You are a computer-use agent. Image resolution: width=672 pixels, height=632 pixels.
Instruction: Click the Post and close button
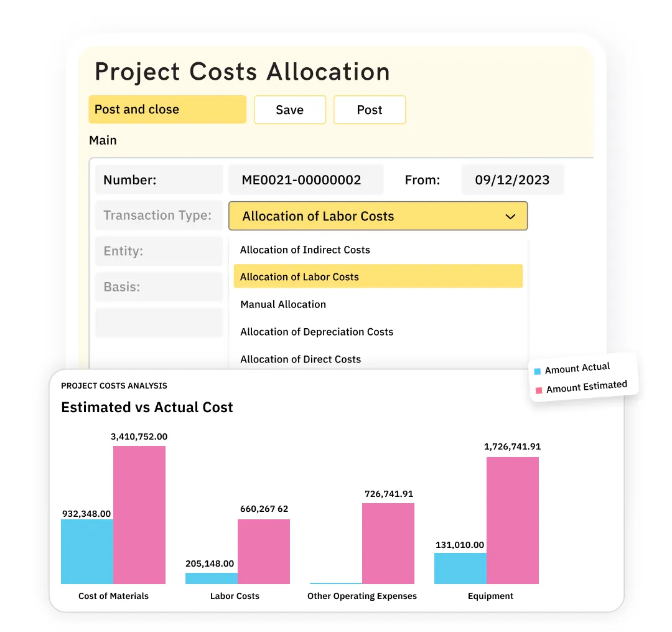pyautogui.click(x=167, y=110)
